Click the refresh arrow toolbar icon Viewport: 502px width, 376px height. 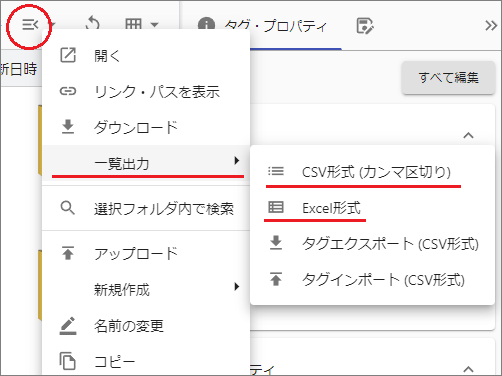pyautogui.click(x=92, y=24)
